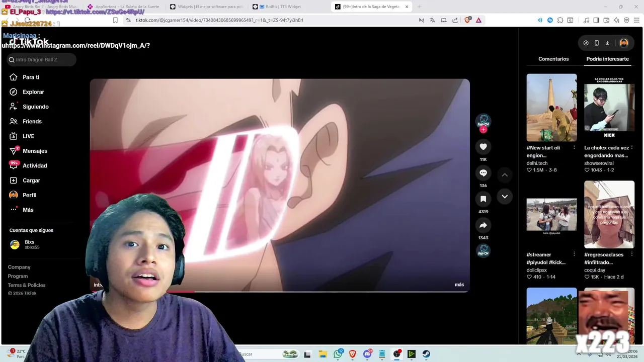
Task: Open WhatsApp from the taskbar
Action: coord(338,354)
